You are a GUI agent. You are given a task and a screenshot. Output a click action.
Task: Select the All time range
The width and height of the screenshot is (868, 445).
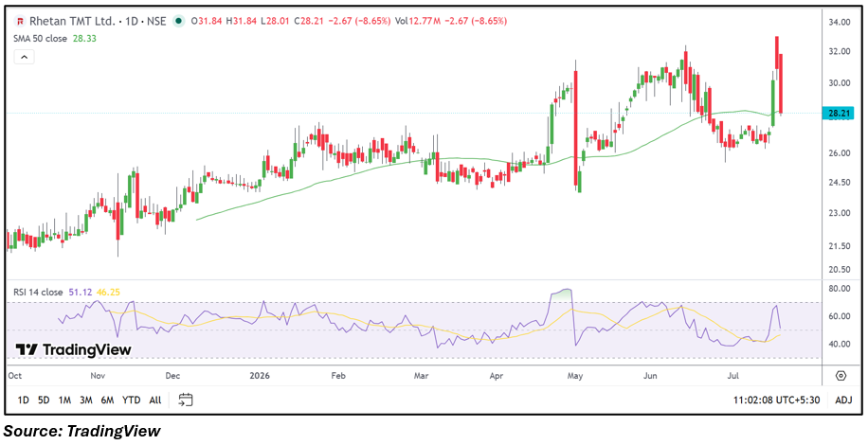155,400
